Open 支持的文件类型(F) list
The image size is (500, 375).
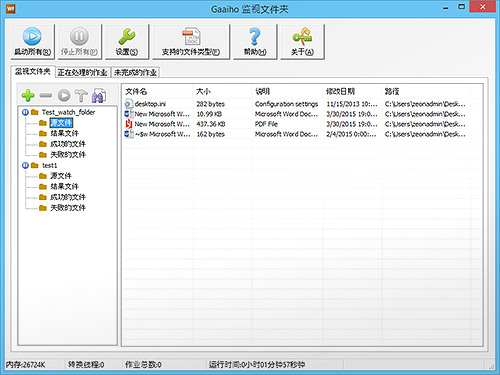click(191, 42)
